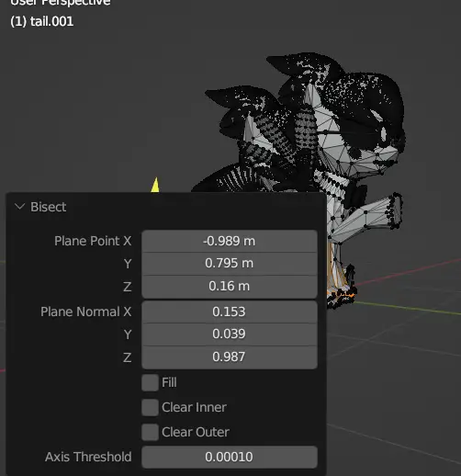The width and height of the screenshot is (461, 476).
Task: Select the Plane Point X value field
Action: [230, 241]
